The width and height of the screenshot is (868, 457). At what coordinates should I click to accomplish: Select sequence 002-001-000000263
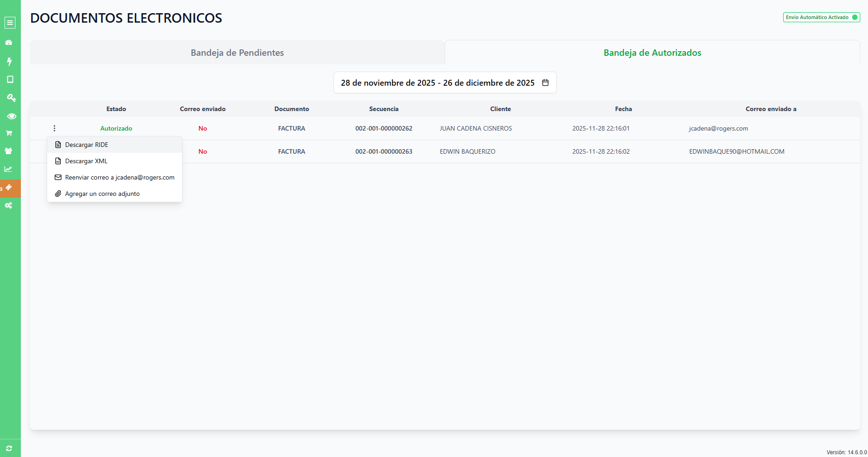(384, 151)
